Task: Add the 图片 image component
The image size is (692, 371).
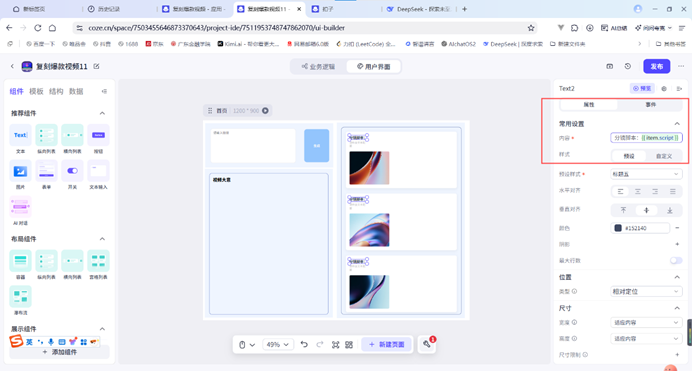Action: (x=20, y=171)
